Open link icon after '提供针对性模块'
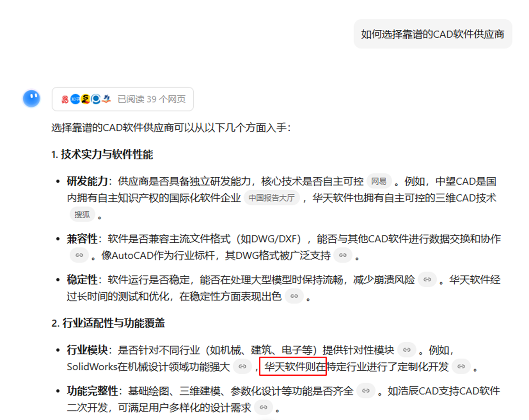The height and width of the screenshot is (420, 529). click(x=407, y=350)
